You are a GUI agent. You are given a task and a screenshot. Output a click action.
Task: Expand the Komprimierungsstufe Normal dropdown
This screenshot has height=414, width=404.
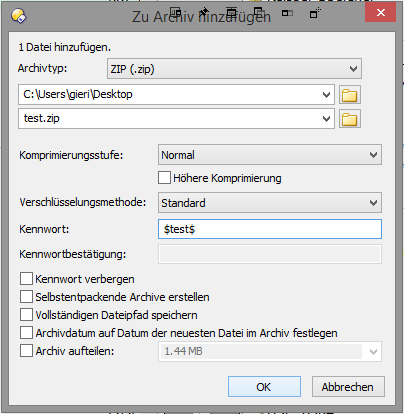tap(270, 155)
